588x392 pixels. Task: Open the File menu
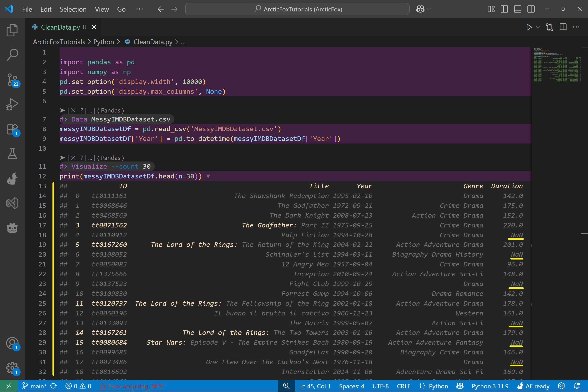click(27, 9)
